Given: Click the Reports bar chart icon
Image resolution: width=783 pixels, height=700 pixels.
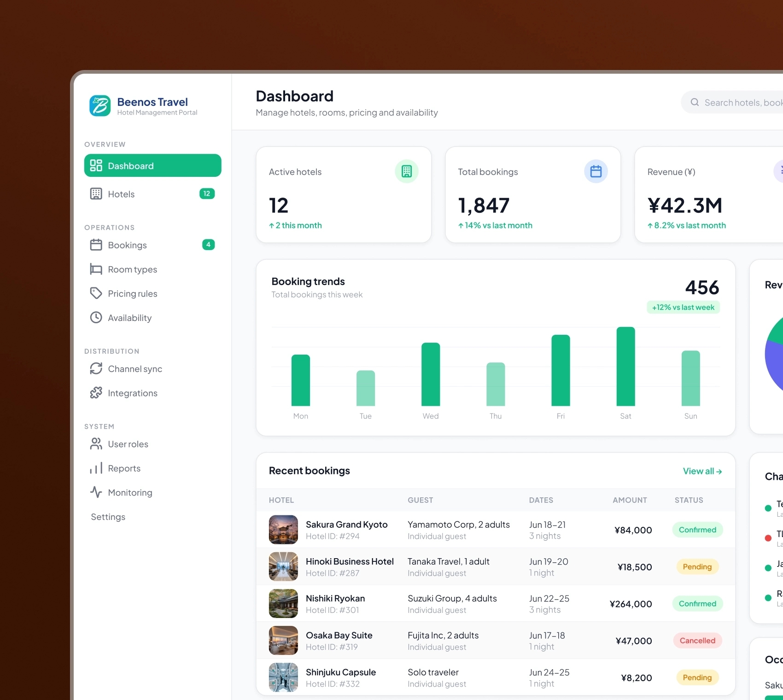Looking at the screenshot, I should coord(96,468).
